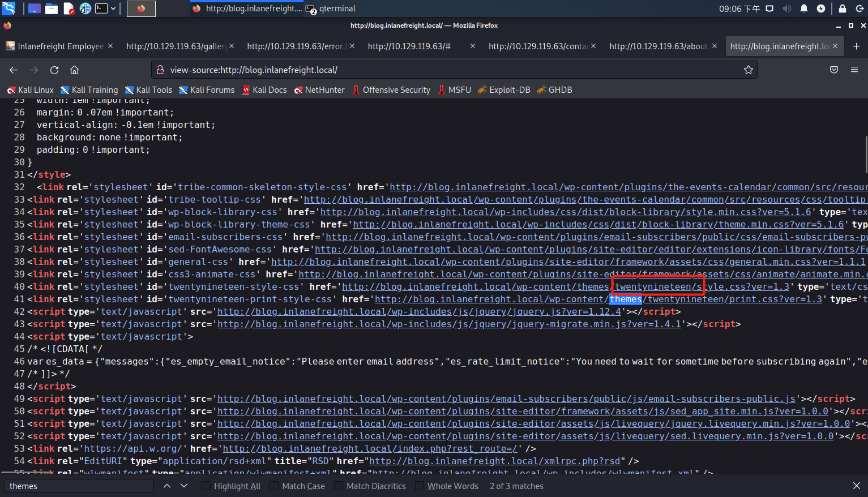Follow the twentynineteen print.css?ver=1.3 link

point(598,299)
